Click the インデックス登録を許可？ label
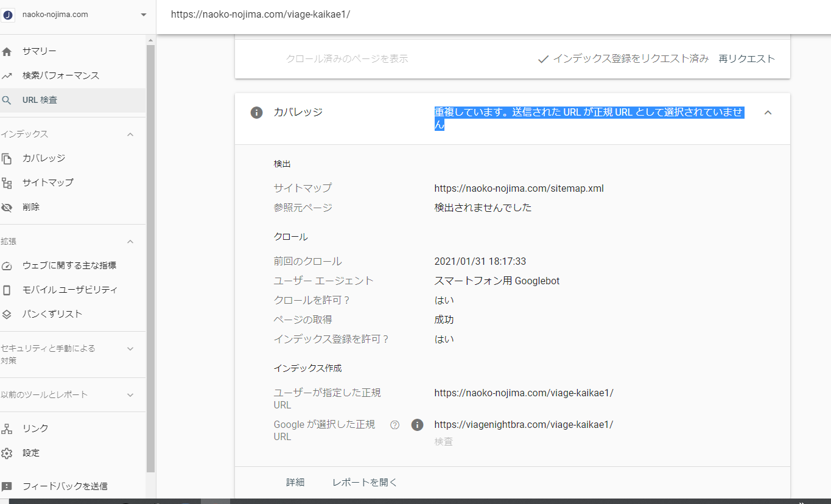The image size is (831, 504). pyautogui.click(x=332, y=339)
